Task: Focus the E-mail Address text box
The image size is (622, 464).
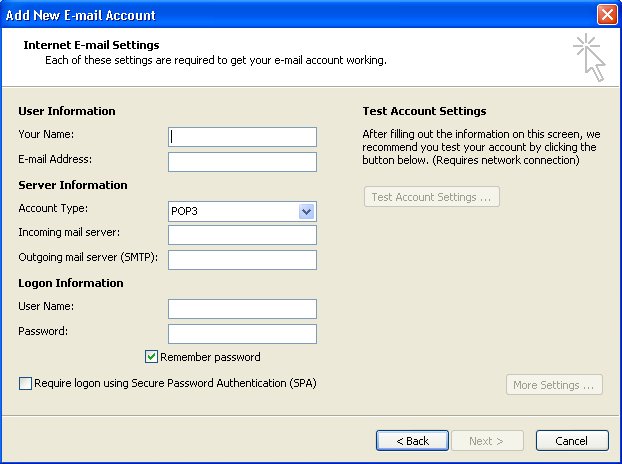Action: point(242,162)
